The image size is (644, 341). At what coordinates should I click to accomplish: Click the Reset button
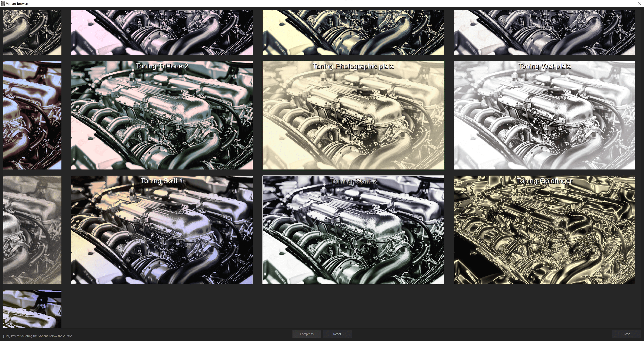337,334
